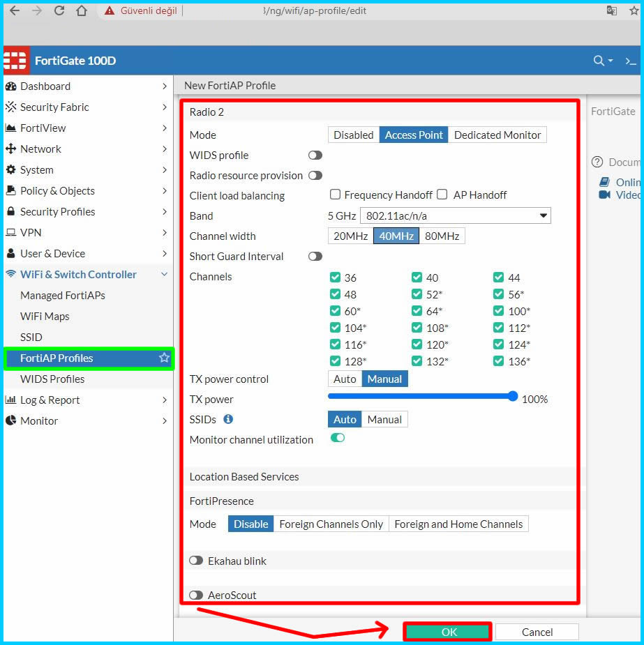This screenshot has width=644, height=645.
Task: Expand the Network menu chevron
Action: pos(165,149)
